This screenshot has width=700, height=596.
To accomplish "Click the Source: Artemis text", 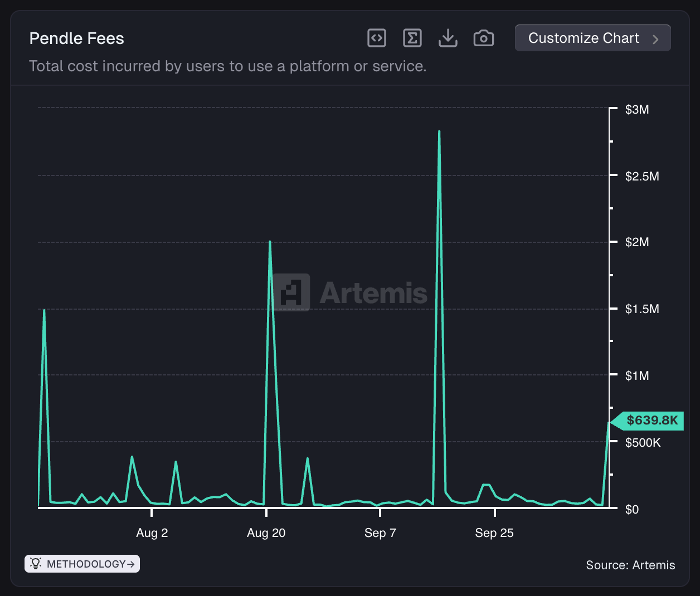I will 630,565.
